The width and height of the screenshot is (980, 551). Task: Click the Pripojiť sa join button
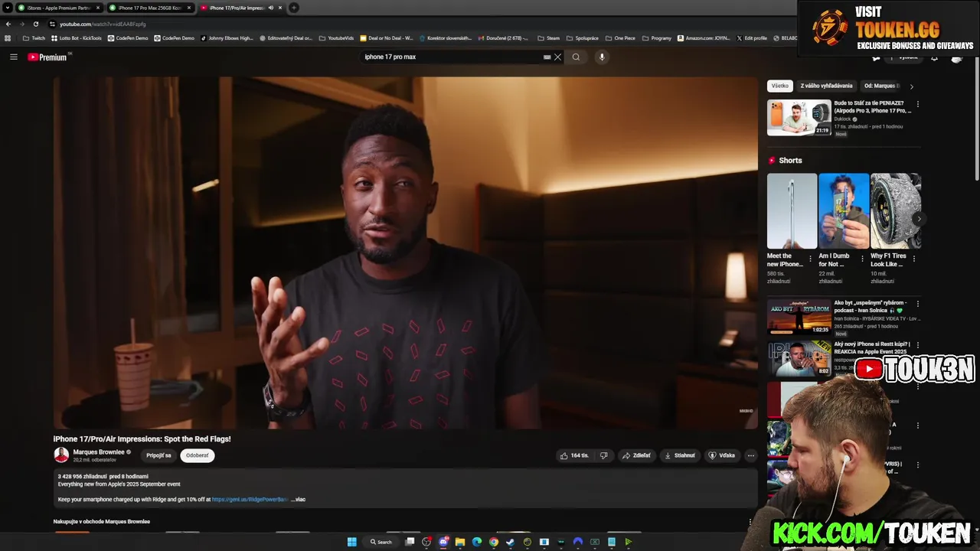158,455
